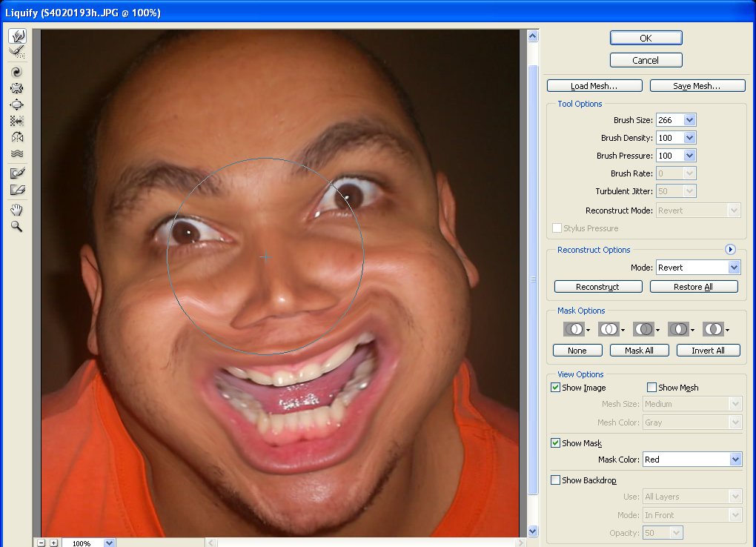Viewport: 756px width, 547px height.
Task: Click the Cancel button
Action: click(x=646, y=60)
